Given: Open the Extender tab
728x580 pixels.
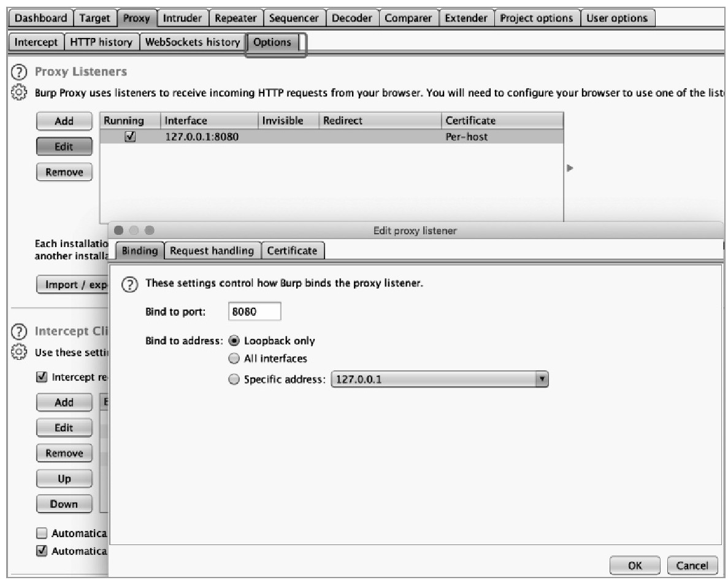Looking at the screenshot, I should 466,18.
